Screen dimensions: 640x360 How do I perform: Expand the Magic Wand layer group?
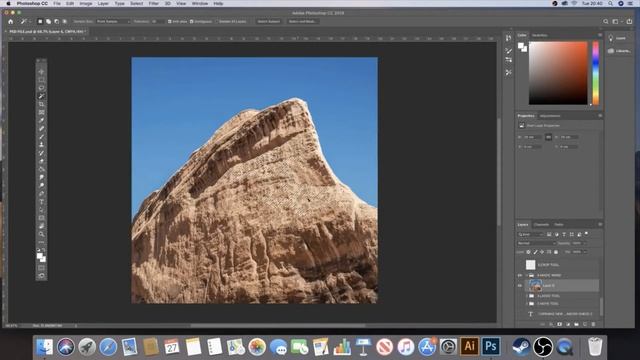coord(527,276)
